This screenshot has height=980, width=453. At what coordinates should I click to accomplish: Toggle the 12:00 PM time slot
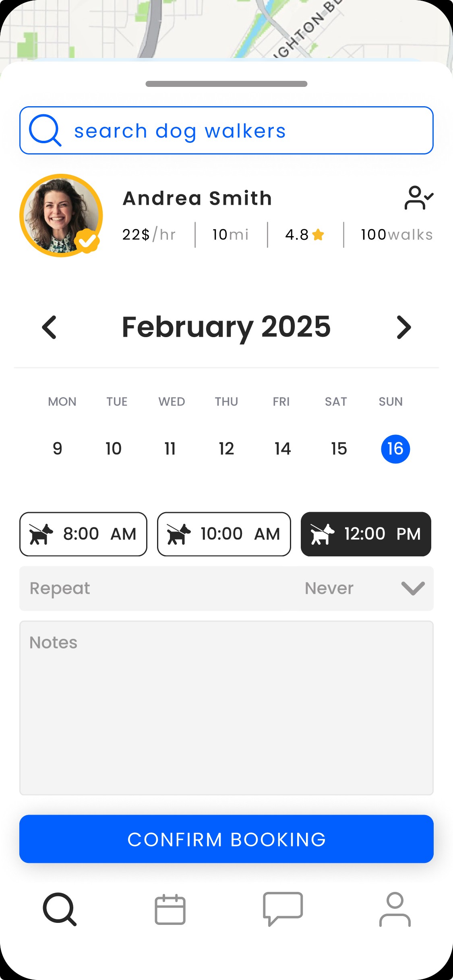366,534
